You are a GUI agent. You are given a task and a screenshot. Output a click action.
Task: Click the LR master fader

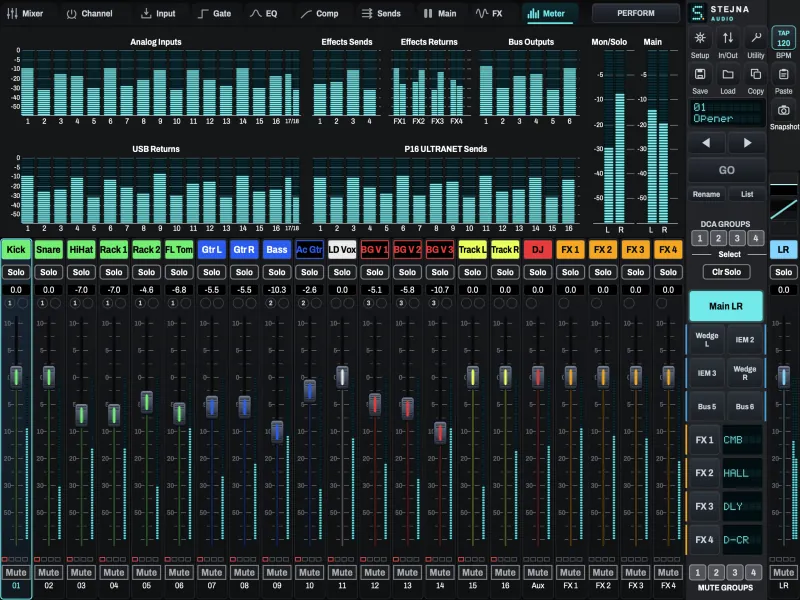click(784, 377)
